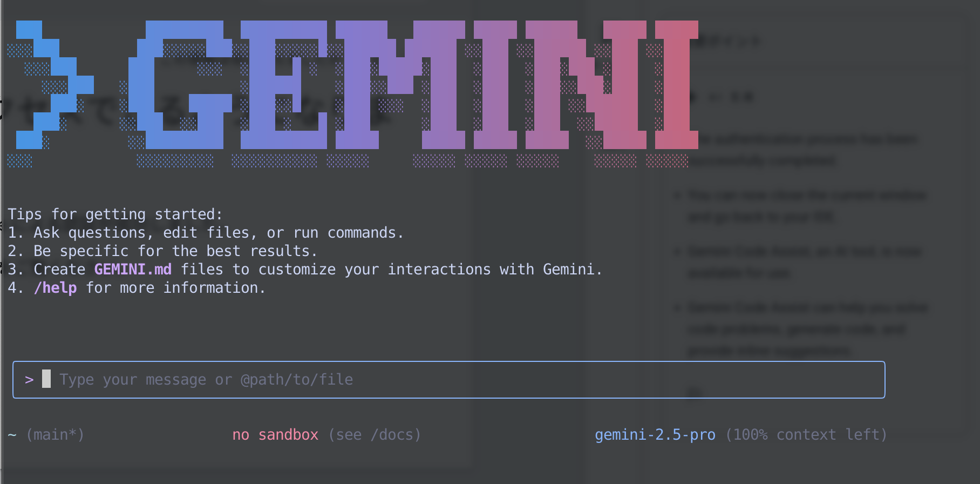The image size is (980, 484).
Task: Click the /help command in the tips
Action: 55,287
